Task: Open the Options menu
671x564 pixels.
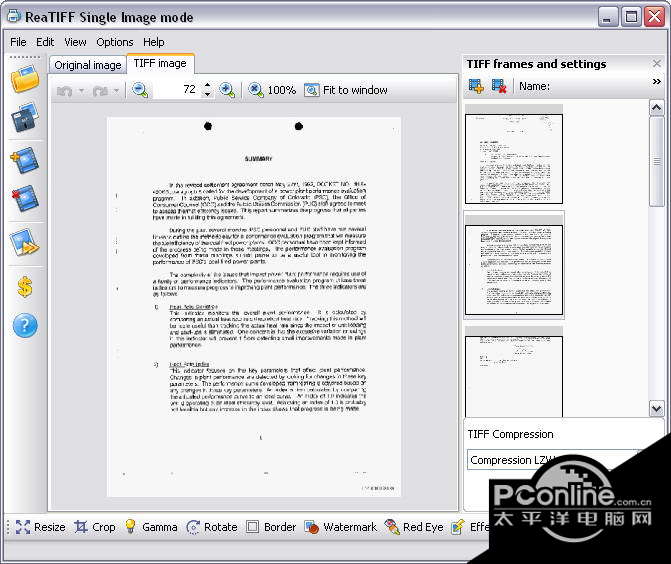Action: pyautogui.click(x=115, y=42)
